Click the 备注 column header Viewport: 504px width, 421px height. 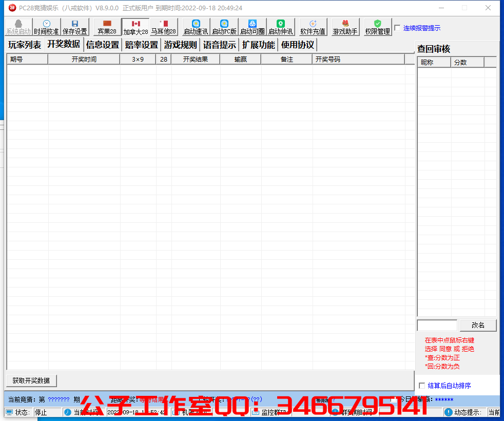click(x=287, y=60)
